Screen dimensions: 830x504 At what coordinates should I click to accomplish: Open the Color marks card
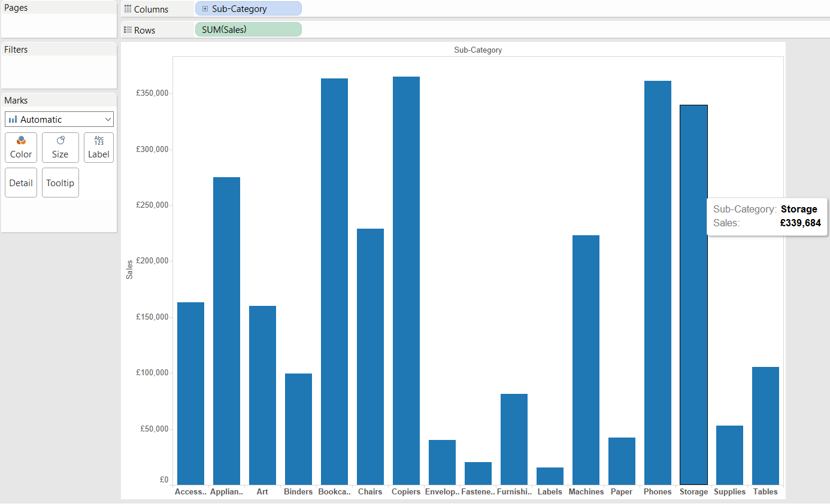(x=21, y=147)
